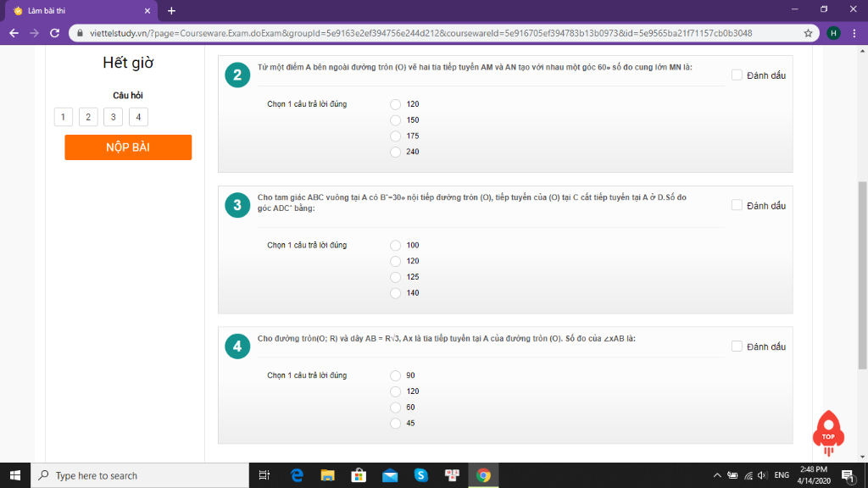Click the question 3 number badge

(x=237, y=205)
